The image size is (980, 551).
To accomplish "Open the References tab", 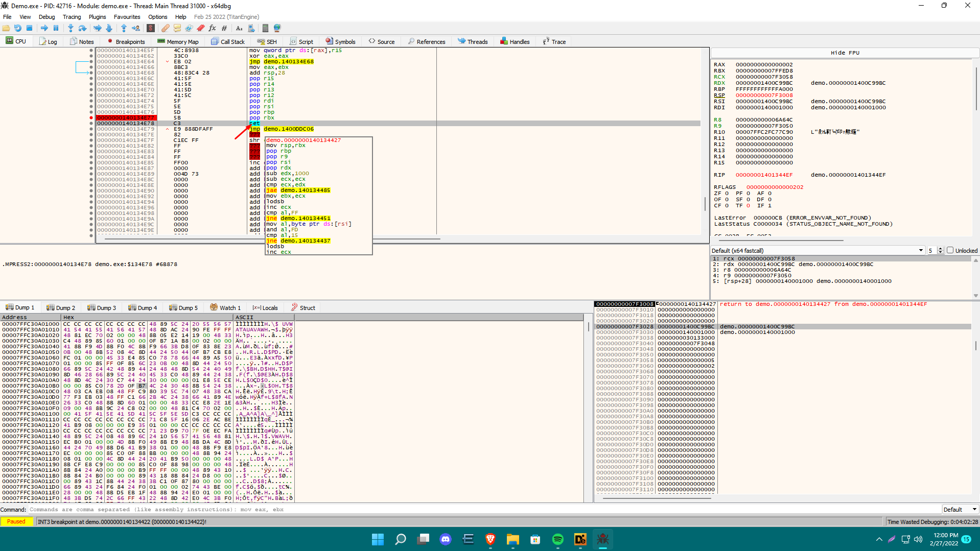I will 427,41.
